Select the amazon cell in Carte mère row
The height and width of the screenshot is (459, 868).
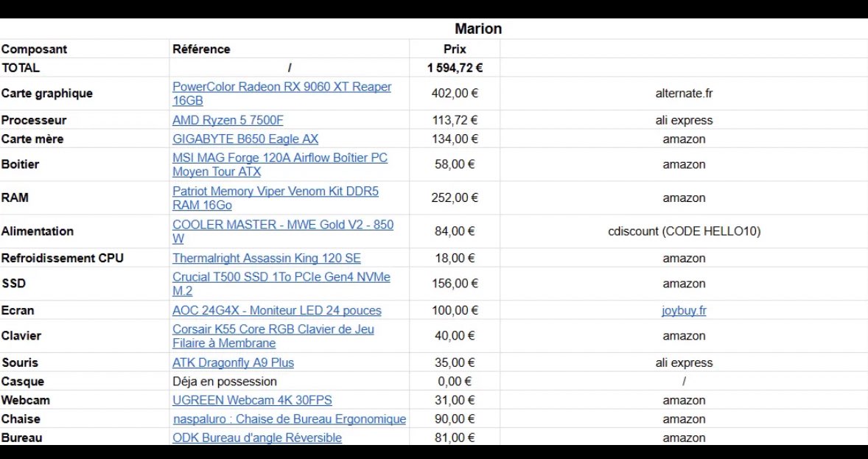[x=684, y=139]
